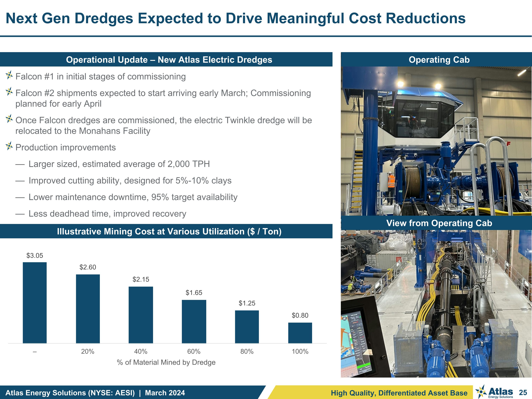Click the star bullet beside "Falcon #2 shipments"
The image size is (532, 399).
[x=9, y=92]
